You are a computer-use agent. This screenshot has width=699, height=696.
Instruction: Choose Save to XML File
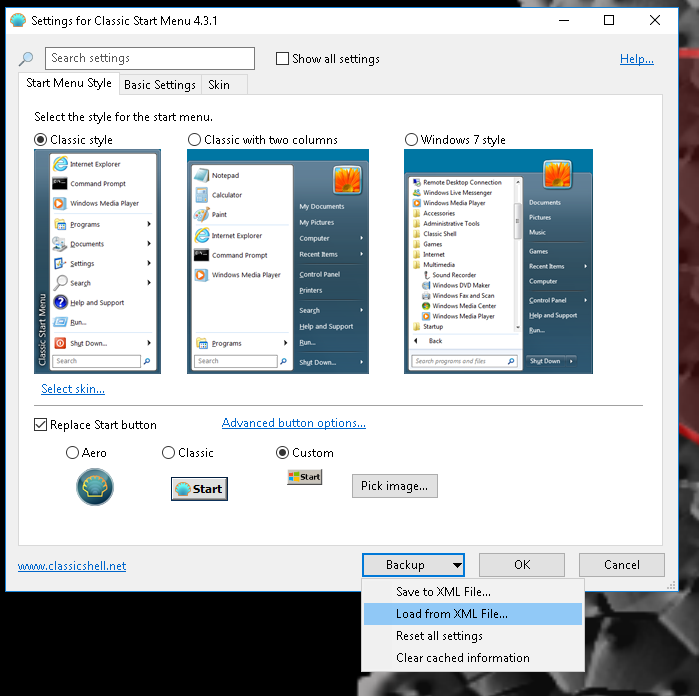point(473,592)
